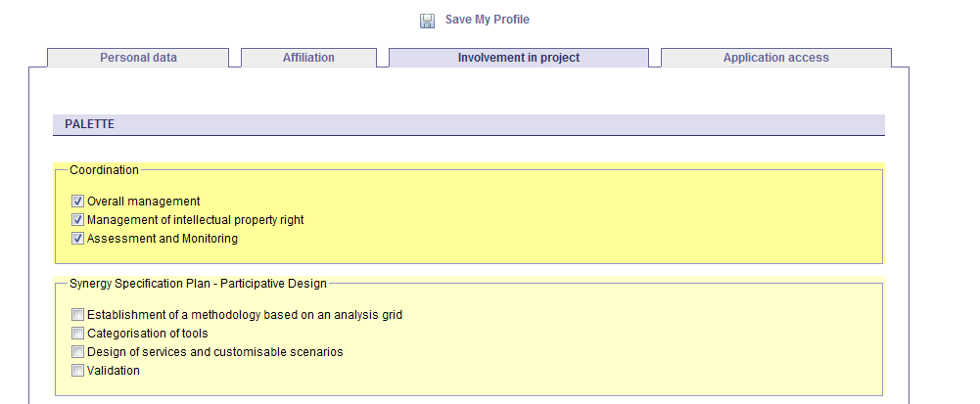Click the PALETTE section header bar
Image resolution: width=980 pixels, height=404 pixels.
(468, 124)
